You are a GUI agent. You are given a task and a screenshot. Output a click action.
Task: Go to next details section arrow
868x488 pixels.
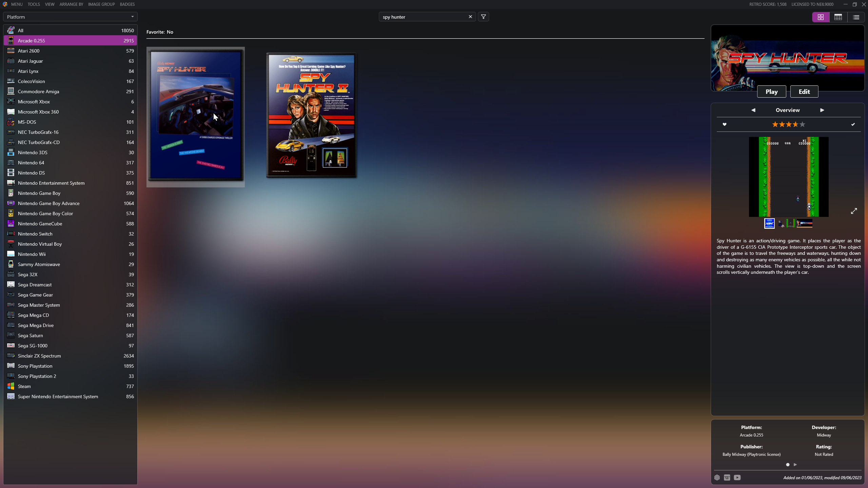point(822,110)
